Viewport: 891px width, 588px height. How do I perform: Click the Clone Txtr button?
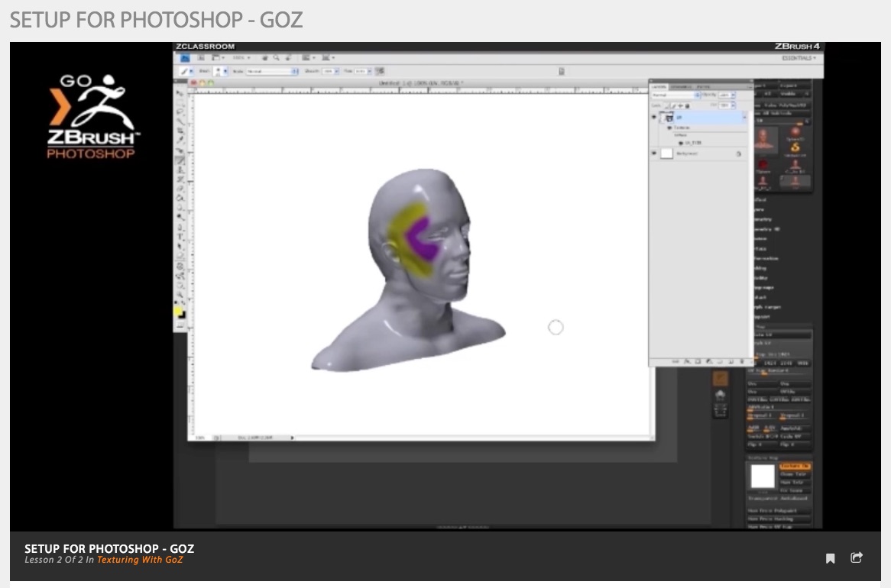(x=795, y=473)
